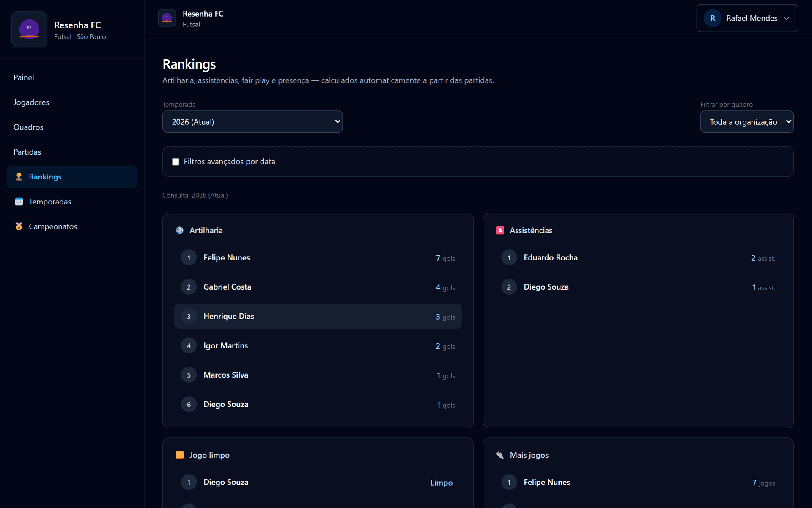Enable Filtros avançados por data checkbox
Screen dimensions: 812x508
[176, 162]
